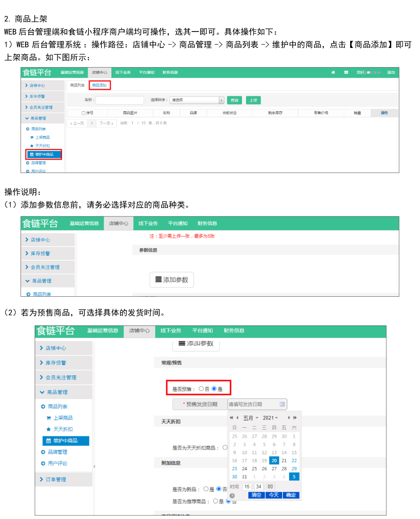Click the clock icon at the date picker bottom
The height and width of the screenshot is (519, 420).
coord(232,495)
